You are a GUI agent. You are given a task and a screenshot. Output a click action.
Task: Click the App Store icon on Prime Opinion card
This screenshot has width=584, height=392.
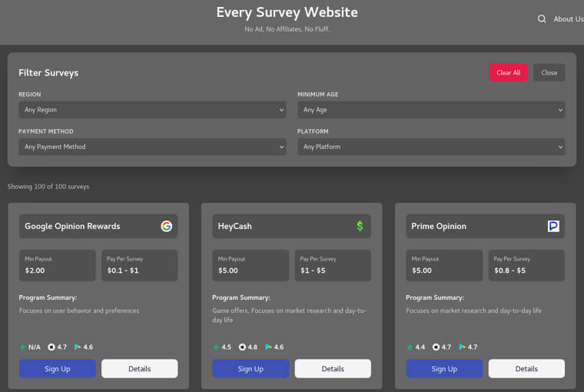click(x=436, y=347)
